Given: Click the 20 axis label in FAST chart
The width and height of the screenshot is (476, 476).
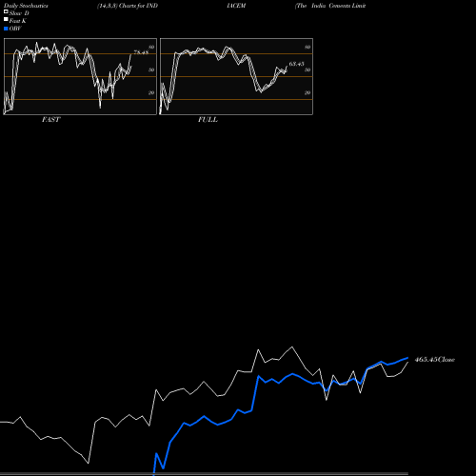Looking at the screenshot, I should (151, 92).
